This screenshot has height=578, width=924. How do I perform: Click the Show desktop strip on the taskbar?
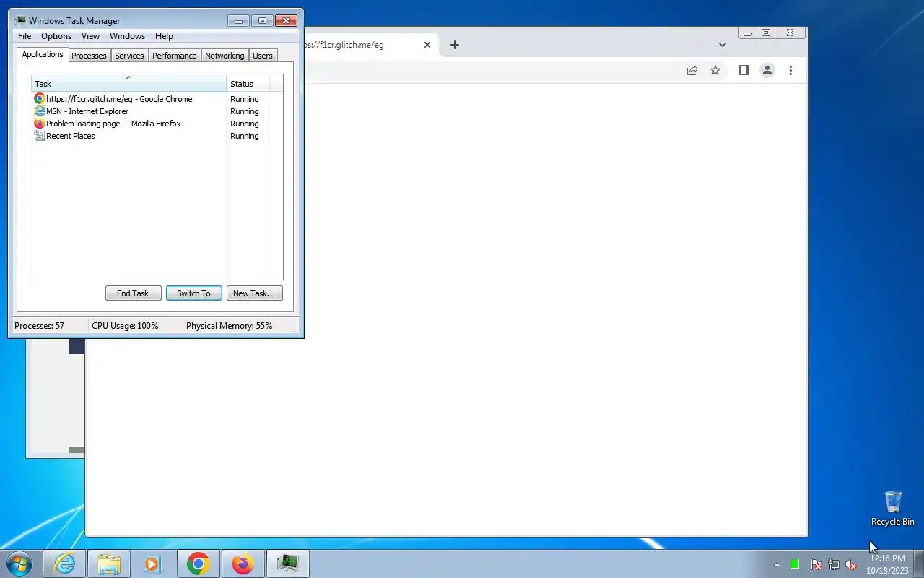click(919, 564)
